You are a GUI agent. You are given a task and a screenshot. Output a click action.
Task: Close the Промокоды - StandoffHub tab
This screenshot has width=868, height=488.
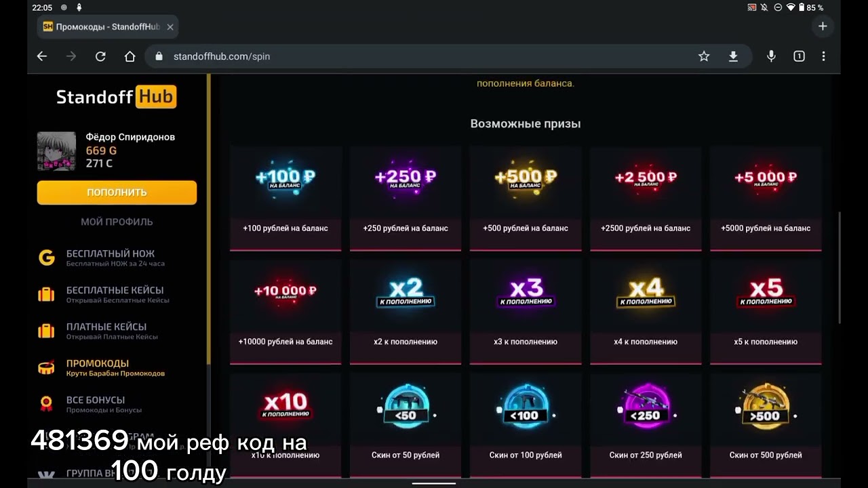(170, 27)
